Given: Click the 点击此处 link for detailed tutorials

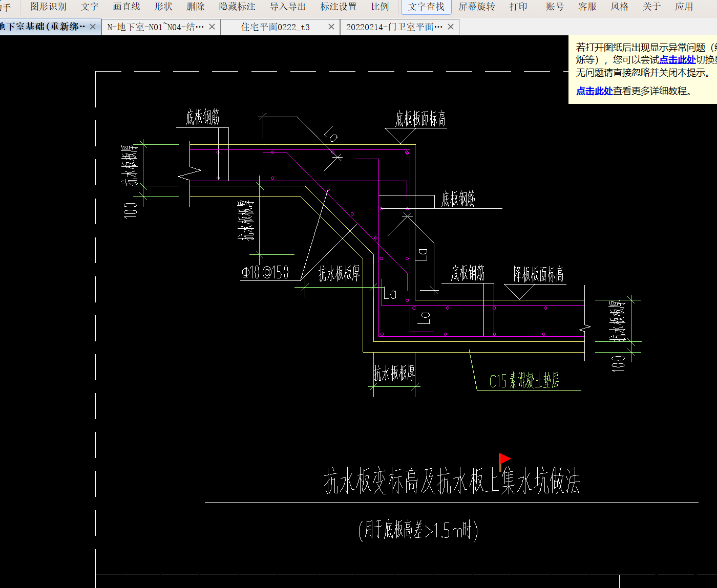Looking at the screenshot, I should (x=594, y=91).
